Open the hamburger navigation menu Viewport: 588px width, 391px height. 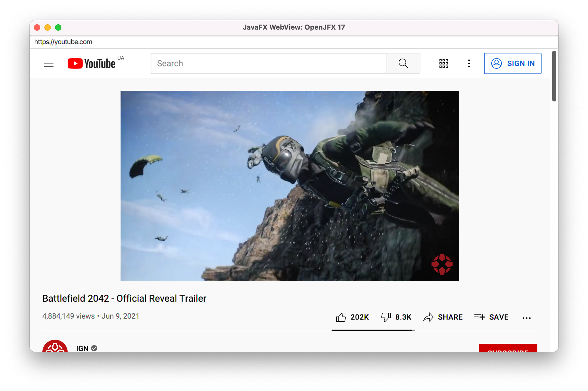click(49, 63)
